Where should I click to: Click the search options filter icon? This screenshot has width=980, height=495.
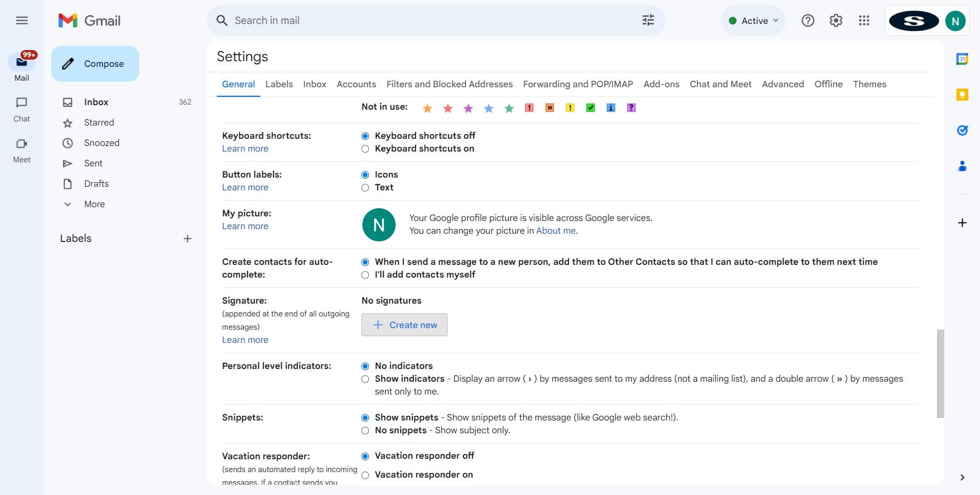pos(648,20)
